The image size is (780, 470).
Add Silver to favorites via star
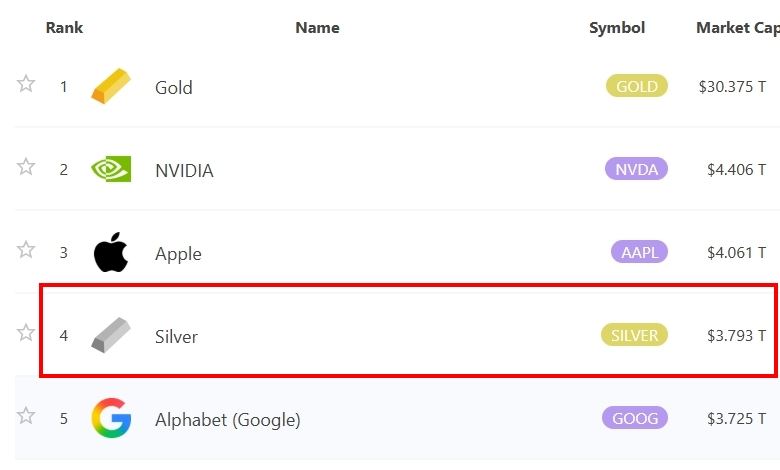(26, 332)
